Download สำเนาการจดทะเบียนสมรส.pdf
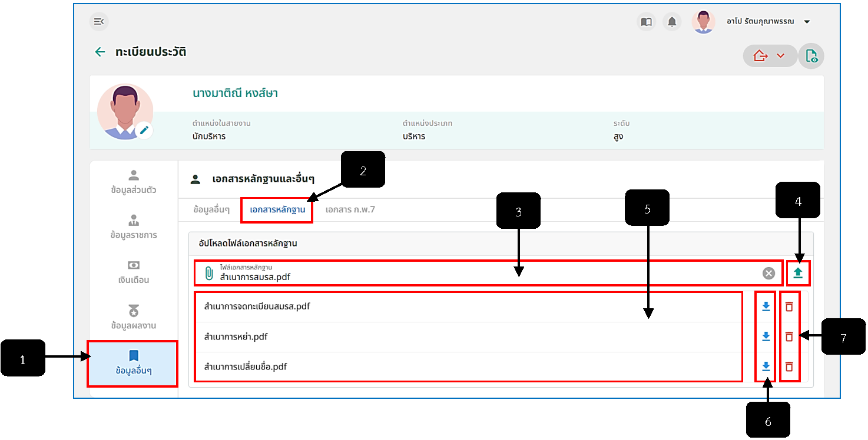The image size is (868, 440). [x=766, y=306]
